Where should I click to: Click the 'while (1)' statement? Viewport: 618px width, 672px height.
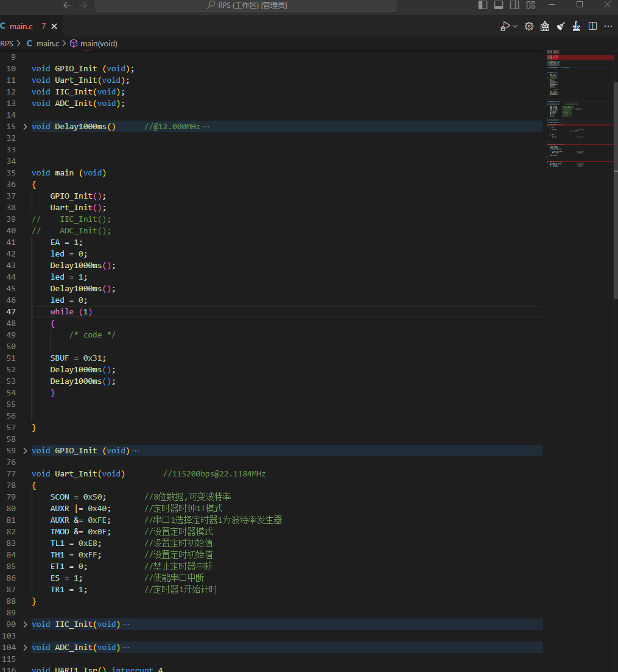pos(71,311)
